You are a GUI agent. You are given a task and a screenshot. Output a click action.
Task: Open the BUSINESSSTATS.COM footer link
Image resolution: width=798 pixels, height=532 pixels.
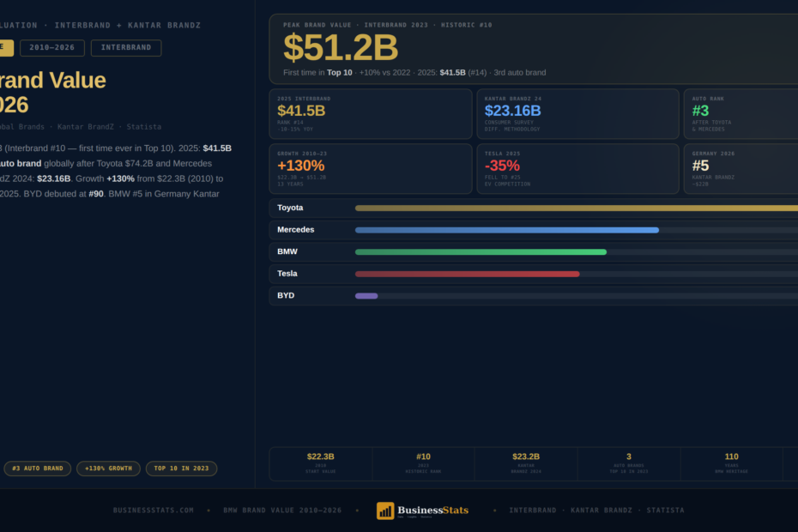[154, 510]
